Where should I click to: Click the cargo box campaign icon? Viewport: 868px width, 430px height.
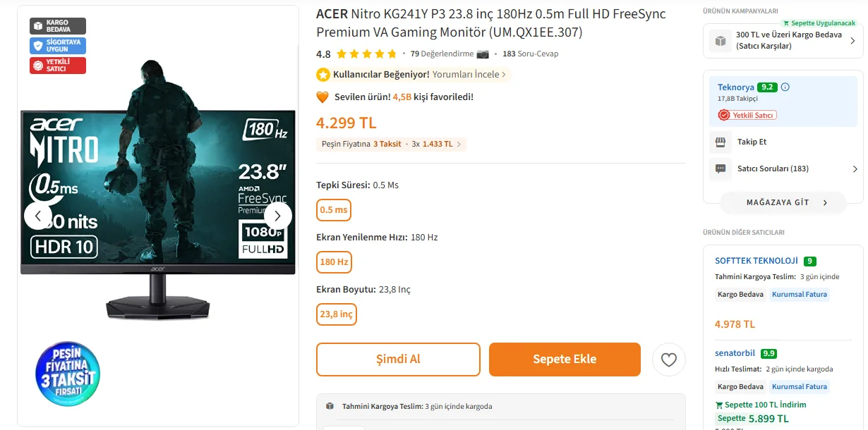720,41
